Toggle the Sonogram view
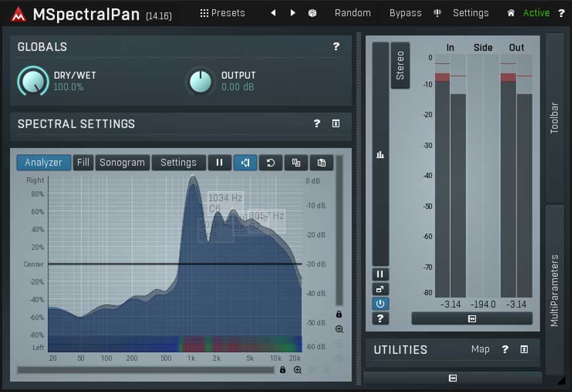This screenshot has width=572, height=392. (122, 162)
